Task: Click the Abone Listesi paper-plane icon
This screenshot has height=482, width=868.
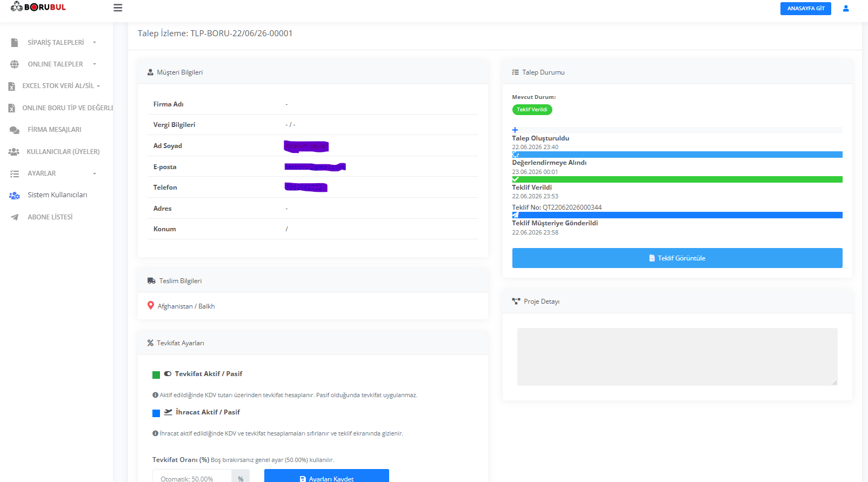Action: [15, 217]
